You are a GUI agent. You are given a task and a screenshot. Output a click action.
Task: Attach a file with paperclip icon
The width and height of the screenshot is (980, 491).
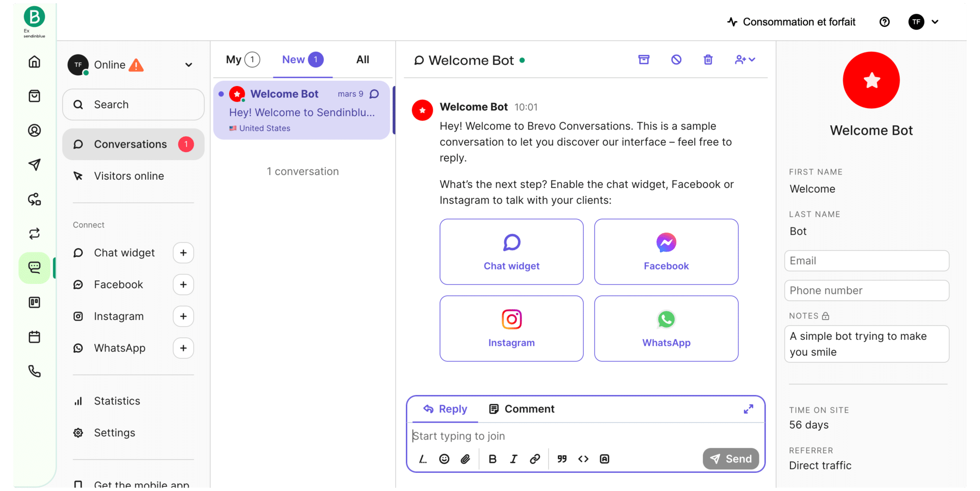466,459
